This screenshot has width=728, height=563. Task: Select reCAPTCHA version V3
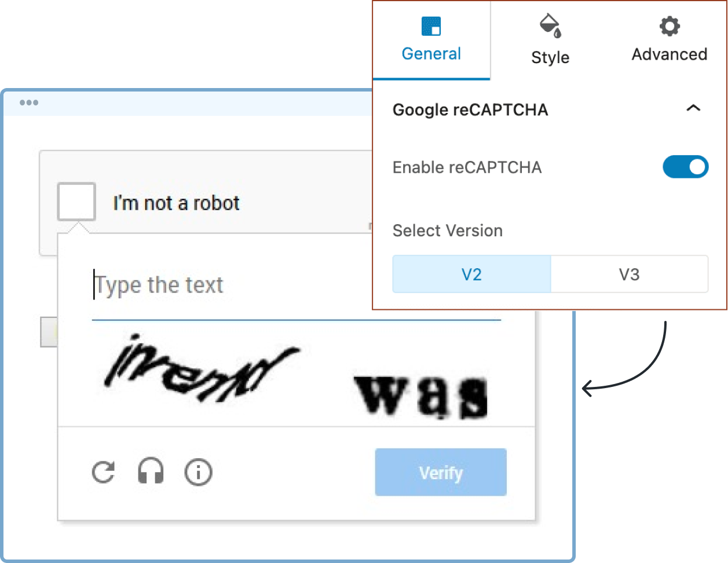(630, 274)
